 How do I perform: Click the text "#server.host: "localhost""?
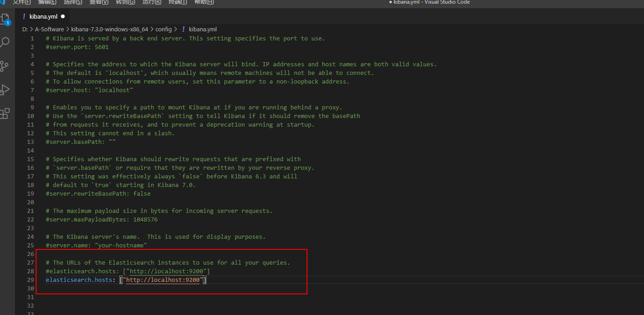tap(89, 90)
